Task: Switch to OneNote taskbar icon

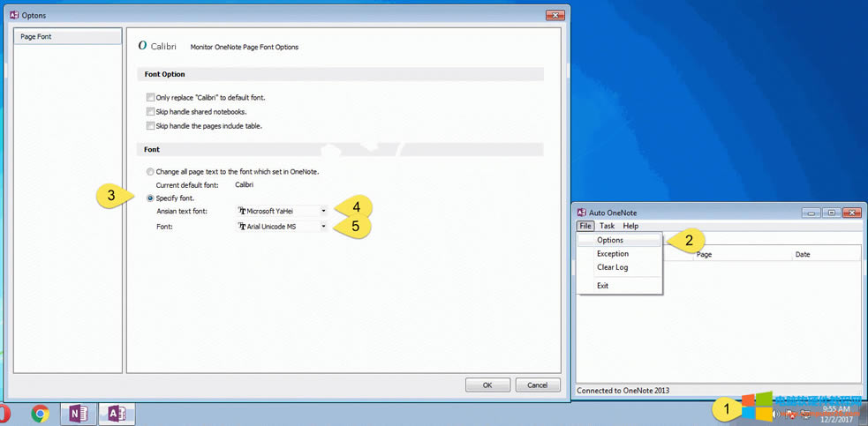Action: 79,414
